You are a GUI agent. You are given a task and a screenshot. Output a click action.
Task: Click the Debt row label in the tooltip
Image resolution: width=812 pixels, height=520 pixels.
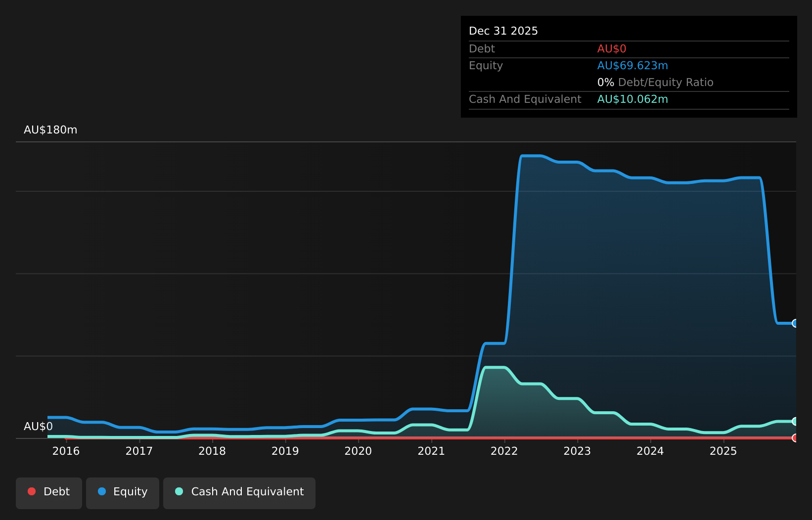point(482,49)
